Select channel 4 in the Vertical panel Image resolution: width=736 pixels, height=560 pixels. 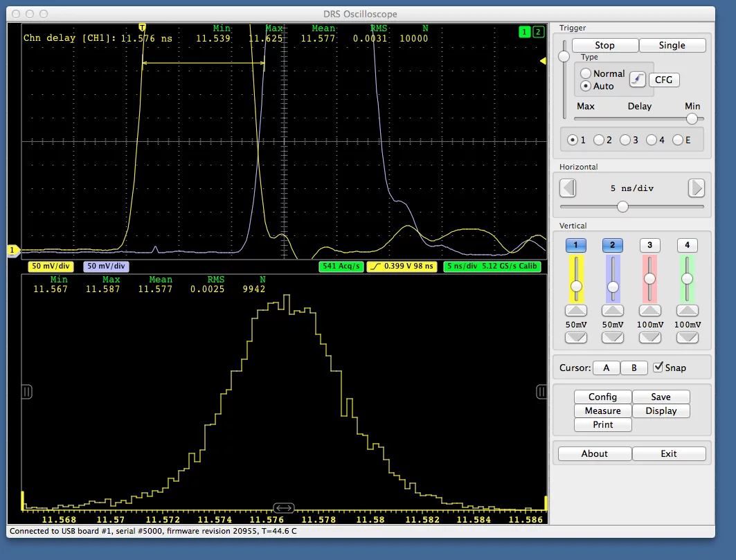coord(687,244)
